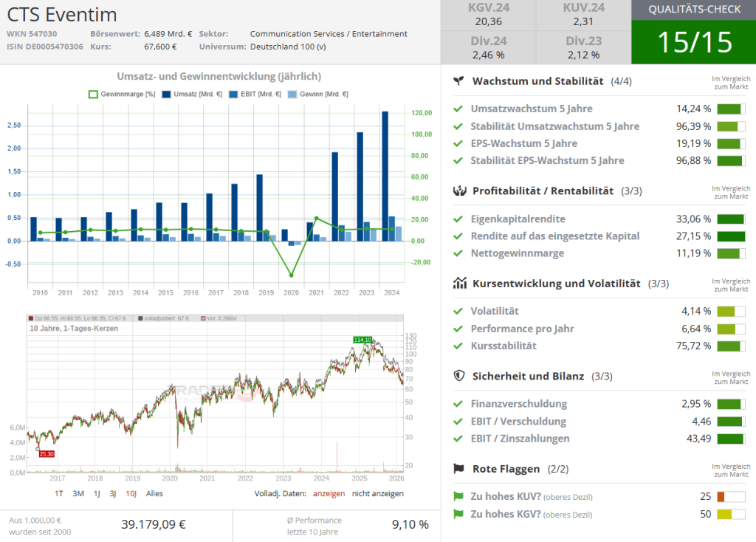Select the chart icon next to Kursentwicklung und Volatilität
The height and width of the screenshot is (542, 756).
point(459,283)
